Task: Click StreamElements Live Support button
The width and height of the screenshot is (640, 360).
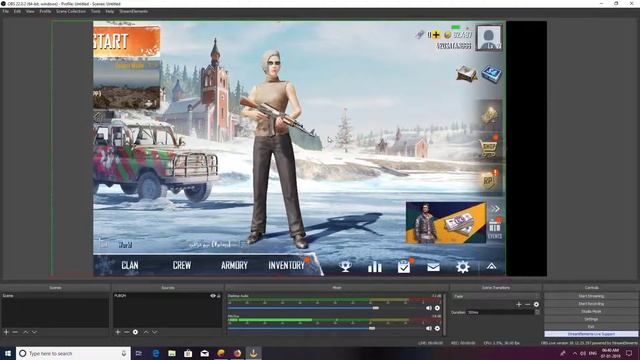Action: coord(591,334)
